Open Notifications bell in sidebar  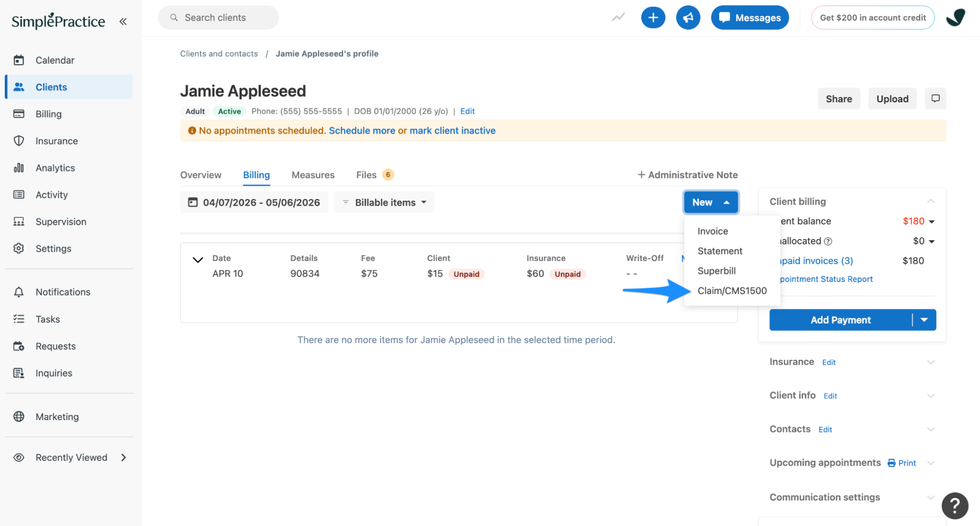(x=19, y=292)
